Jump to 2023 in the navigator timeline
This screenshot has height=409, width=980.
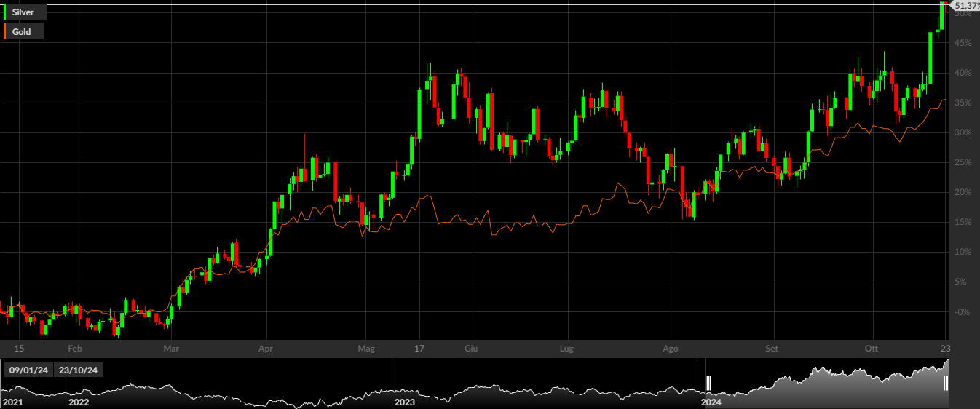tap(405, 402)
